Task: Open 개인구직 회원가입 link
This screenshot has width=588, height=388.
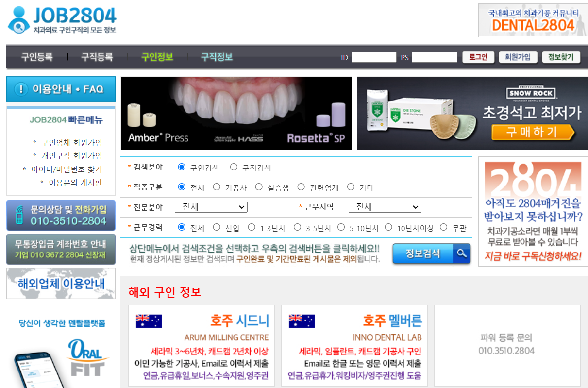Action: (x=71, y=156)
